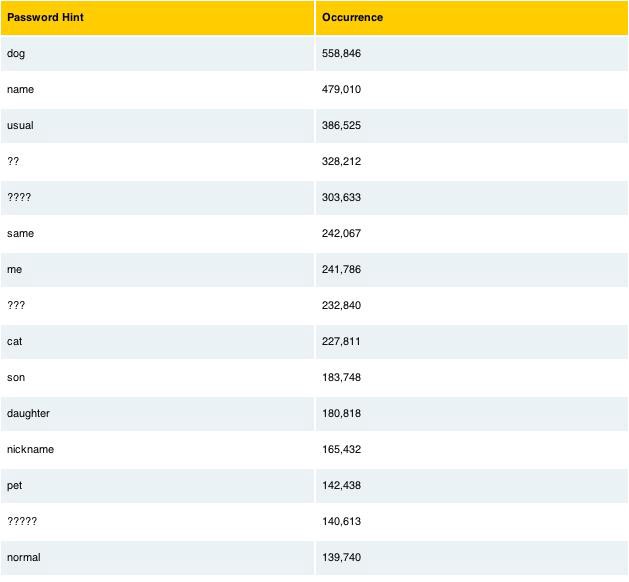Click the 'pet' hint cell
Image resolution: width=629 pixels, height=582 pixels.
157,486
